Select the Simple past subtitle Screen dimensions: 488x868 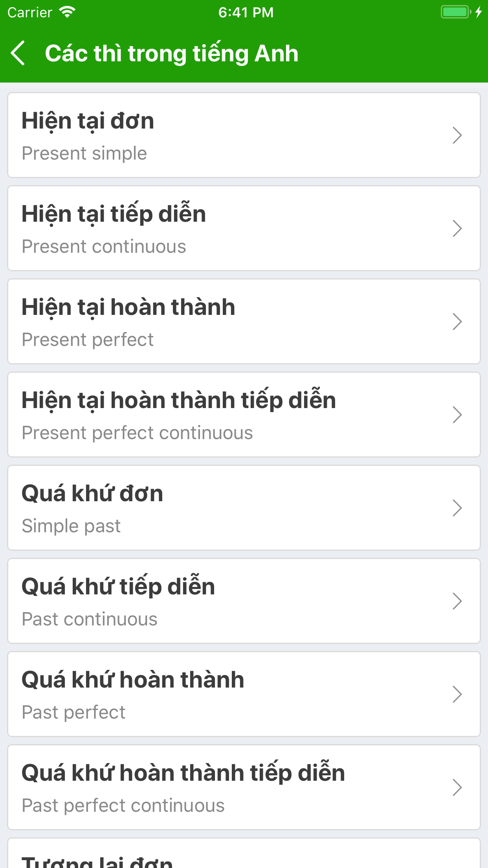click(x=71, y=526)
